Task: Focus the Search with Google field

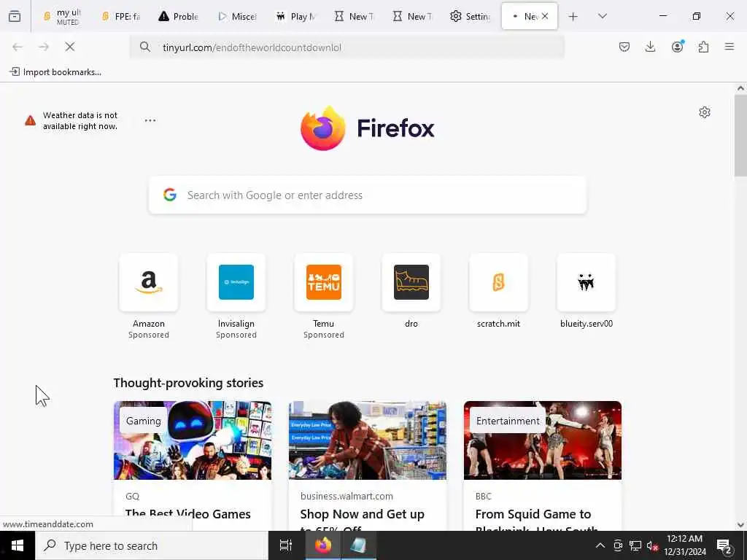Action: pyautogui.click(x=368, y=195)
